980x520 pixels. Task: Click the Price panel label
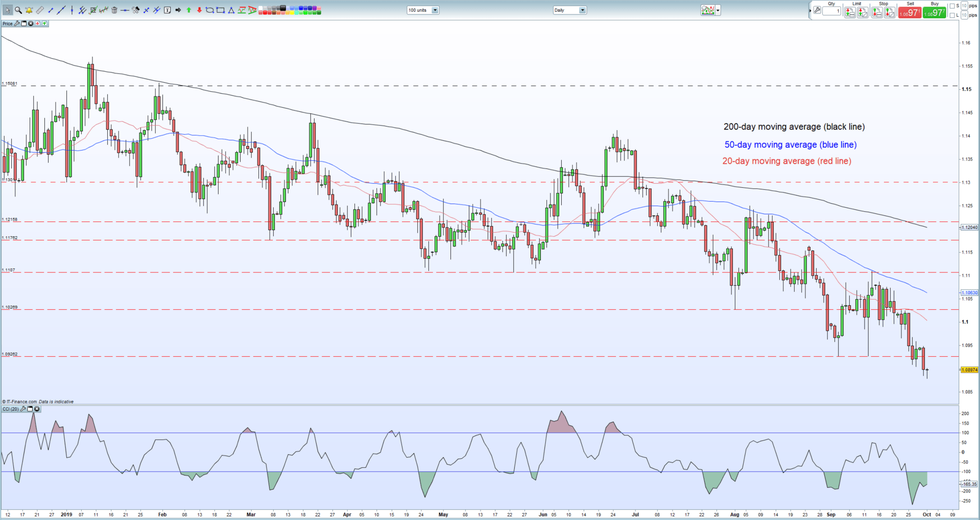coord(8,23)
